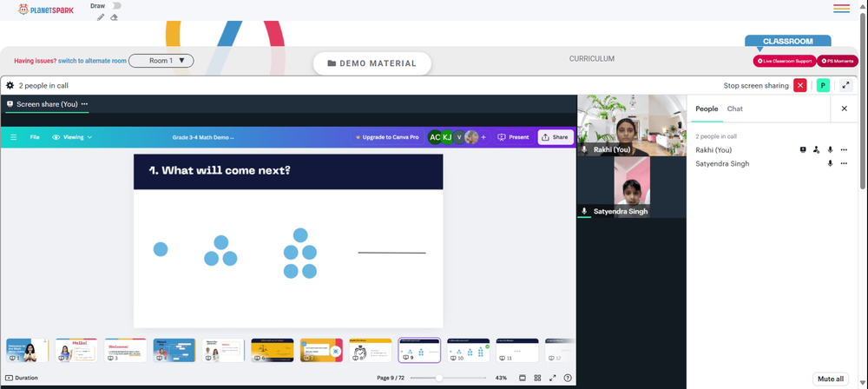This screenshot has height=389, width=868.
Task: Click the 'What will come next?' heading
Action: (x=220, y=170)
